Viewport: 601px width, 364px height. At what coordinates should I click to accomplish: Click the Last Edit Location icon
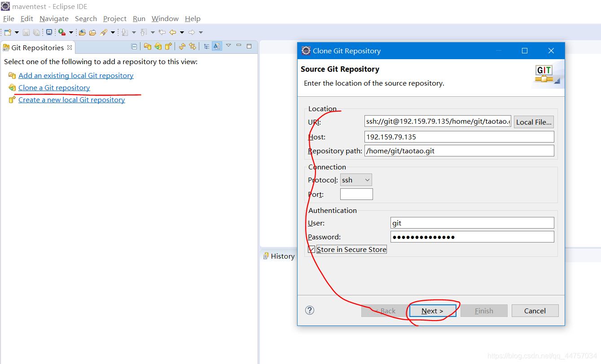162,32
